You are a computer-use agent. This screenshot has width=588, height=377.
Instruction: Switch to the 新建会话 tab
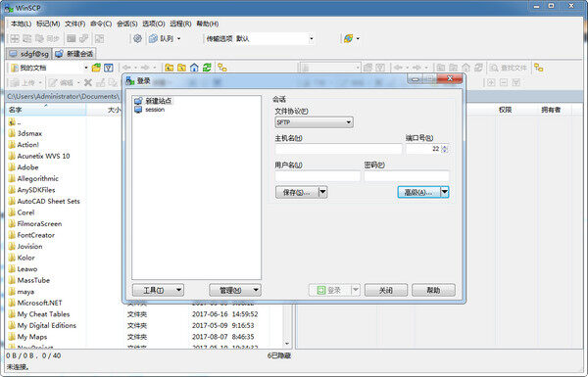coord(74,54)
